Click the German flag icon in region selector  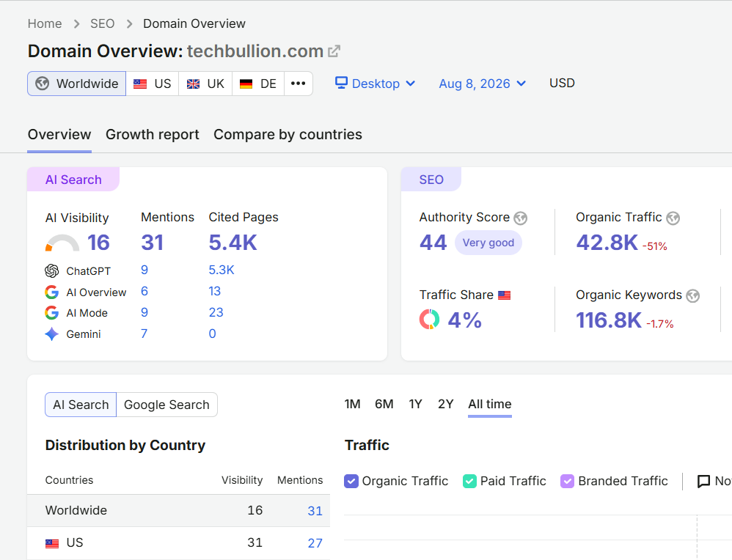[246, 84]
